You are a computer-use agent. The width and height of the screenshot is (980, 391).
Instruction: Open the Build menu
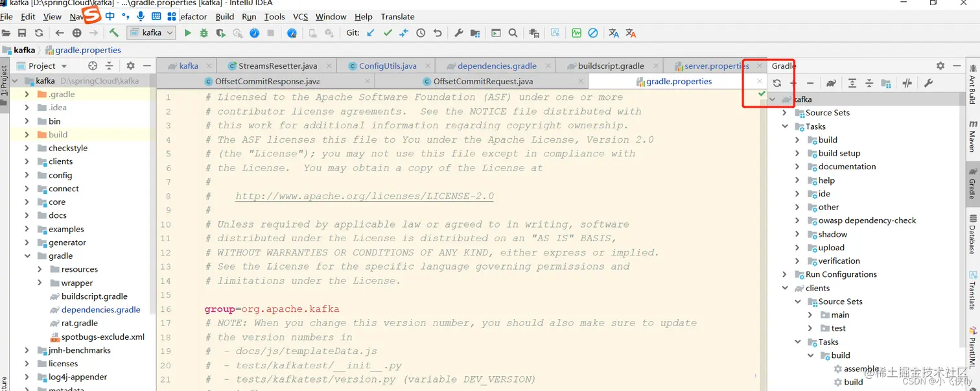pyautogui.click(x=225, y=16)
